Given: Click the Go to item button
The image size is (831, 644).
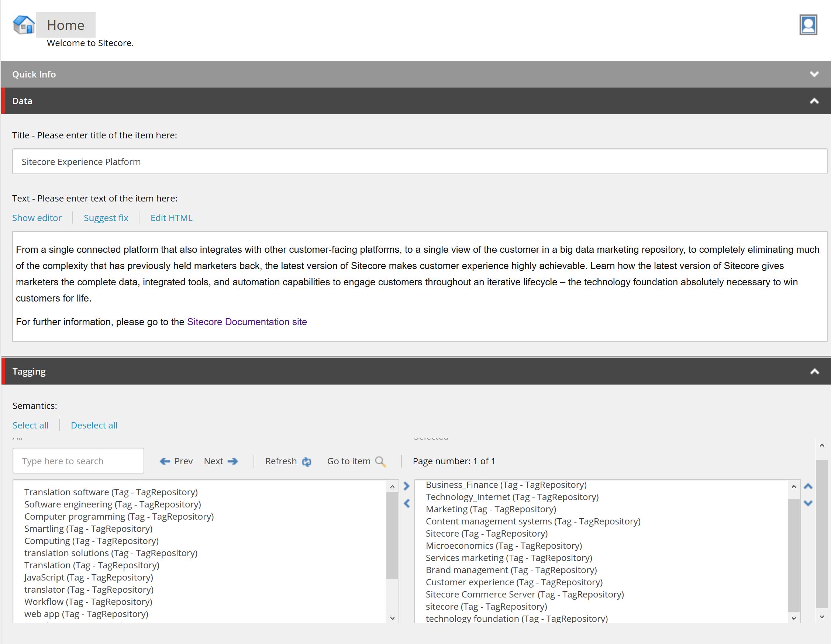Looking at the screenshot, I should click(x=356, y=461).
